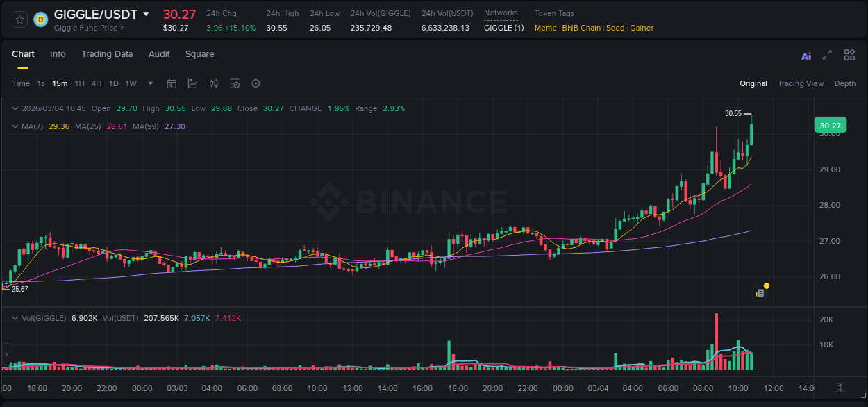868x407 pixels.
Task: Open the candlestick display options icon
Action: click(213, 83)
